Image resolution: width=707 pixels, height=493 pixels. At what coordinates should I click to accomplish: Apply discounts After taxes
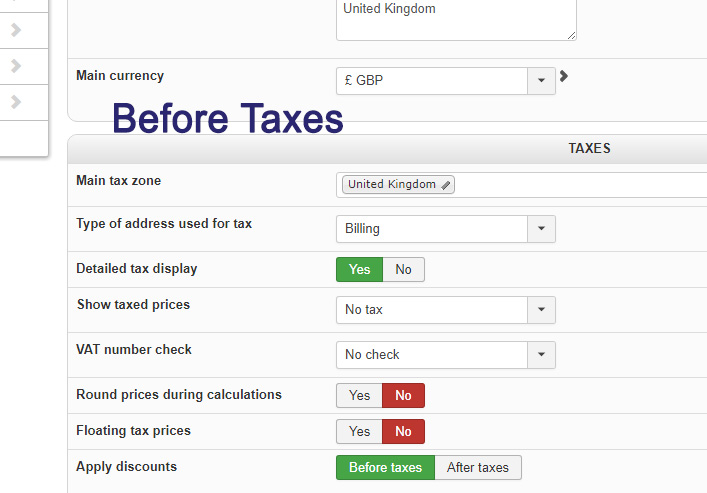(x=478, y=467)
